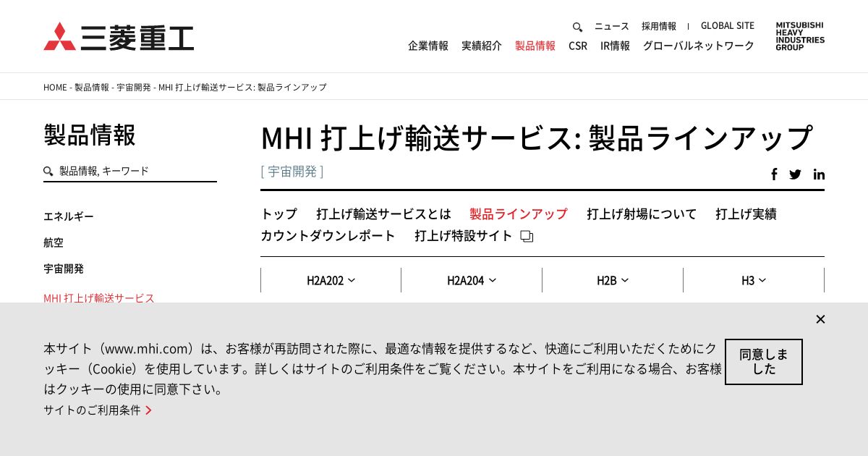868x456 pixels.
Task: Open the header search magnifier icon
Action: [x=577, y=27]
